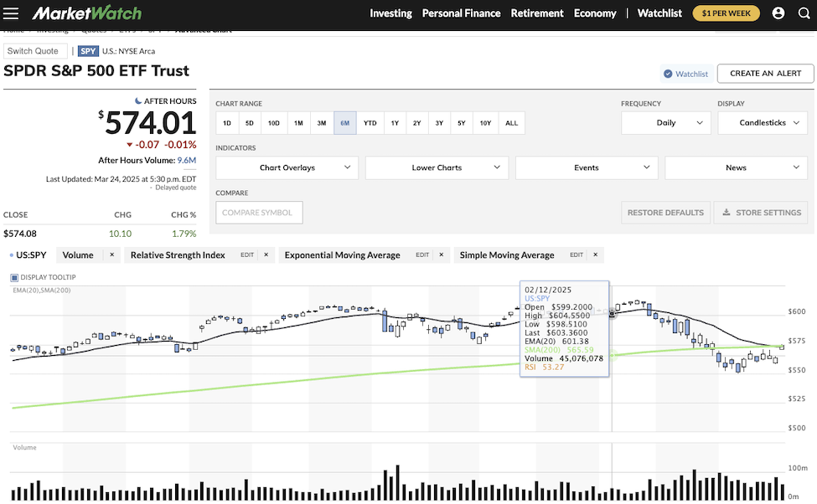Select the 10D chart range
817x504 pixels.
(273, 123)
